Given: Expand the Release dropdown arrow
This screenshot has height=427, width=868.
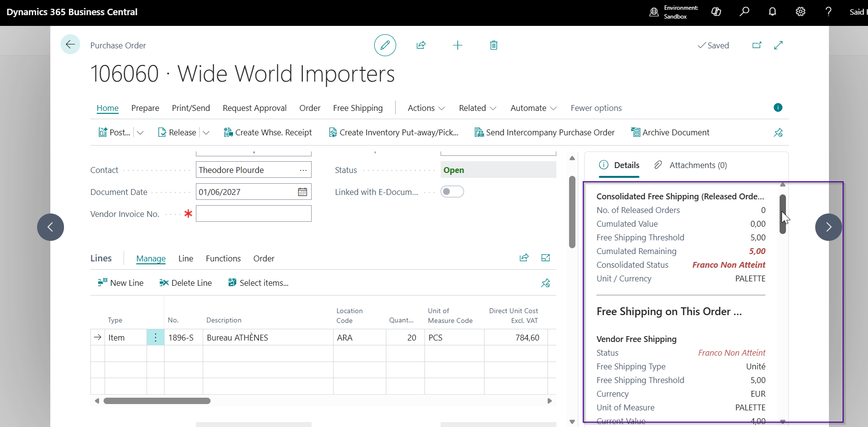Looking at the screenshot, I should tap(206, 132).
